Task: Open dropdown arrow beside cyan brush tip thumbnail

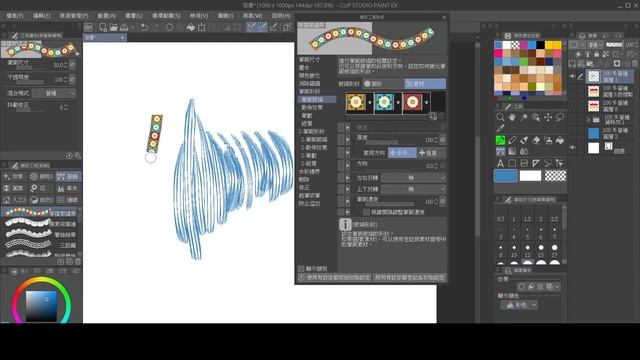Action: click(398, 102)
